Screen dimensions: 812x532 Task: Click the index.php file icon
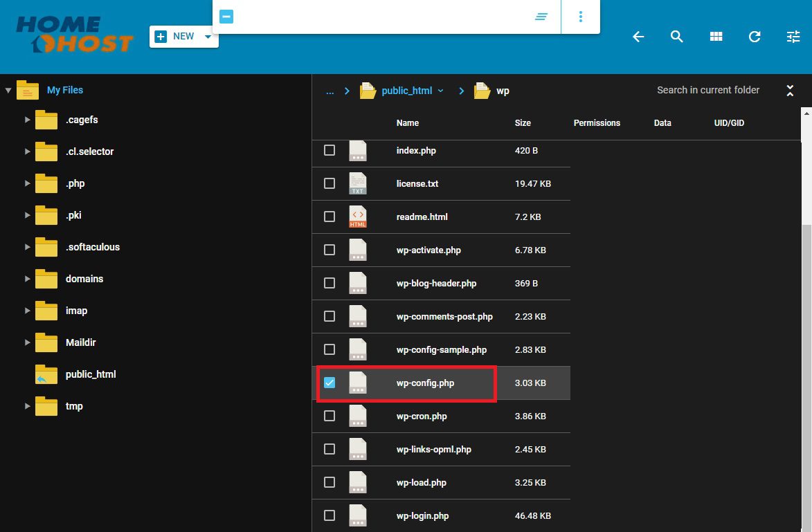pyautogui.click(x=357, y=151)
